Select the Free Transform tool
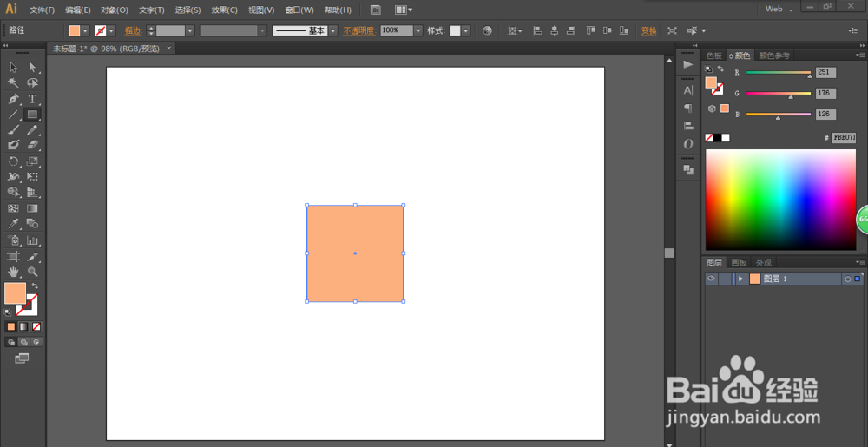 [x=33, y=177]
